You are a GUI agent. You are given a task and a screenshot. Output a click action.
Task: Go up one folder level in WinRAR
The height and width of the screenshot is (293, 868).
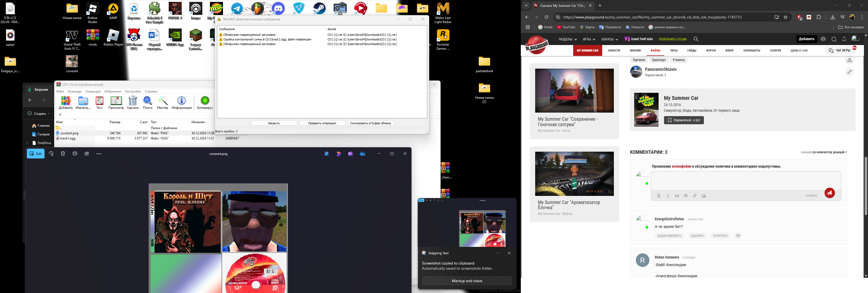click(x=60, y=115)
